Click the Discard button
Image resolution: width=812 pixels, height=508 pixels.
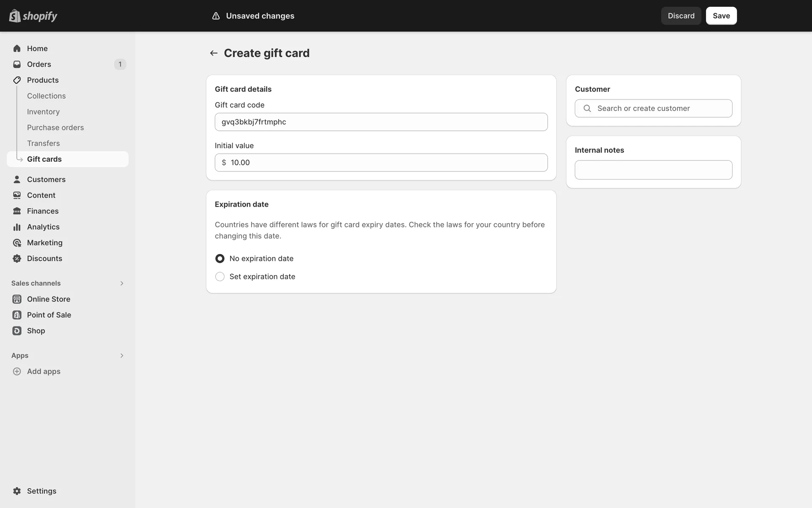pyautogui.click(x=681, y=16)
